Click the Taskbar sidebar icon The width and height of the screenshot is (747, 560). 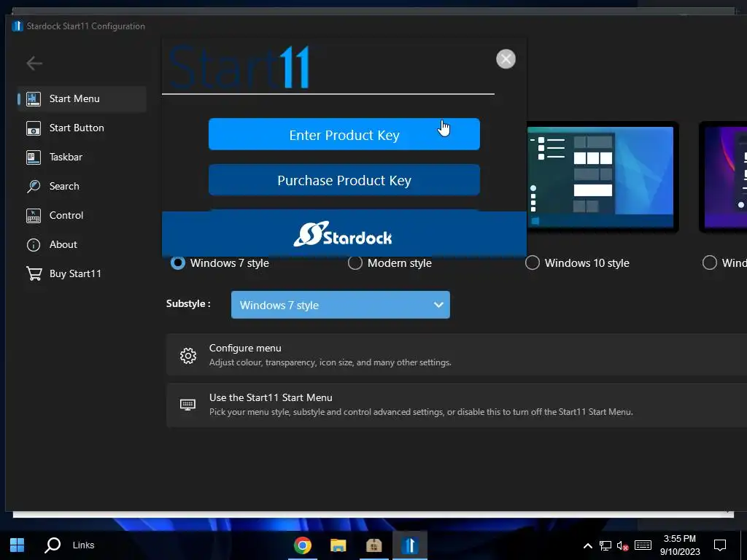[x=34, y=157]
